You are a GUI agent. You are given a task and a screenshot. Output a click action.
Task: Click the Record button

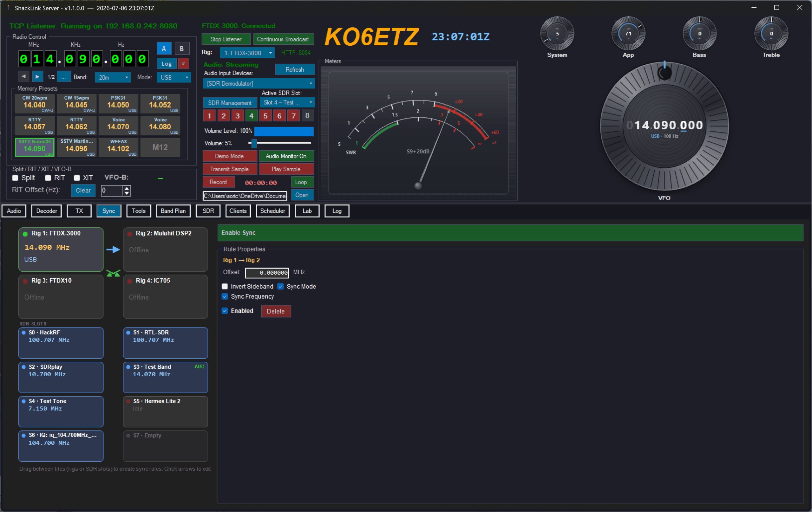pyautogui.click(x=218, y=182)
